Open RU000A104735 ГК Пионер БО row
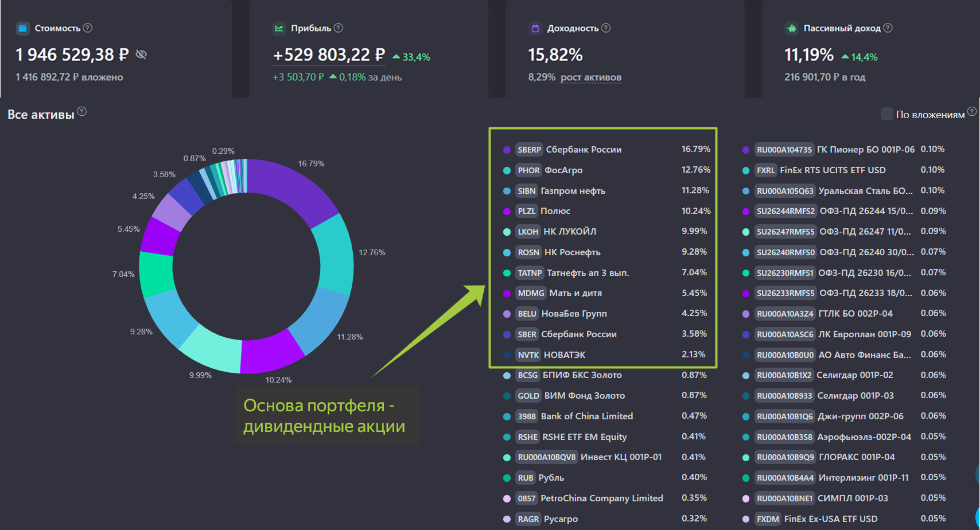Image resolution: width=980 pixels, height=530 pixels. click(844, 150)
